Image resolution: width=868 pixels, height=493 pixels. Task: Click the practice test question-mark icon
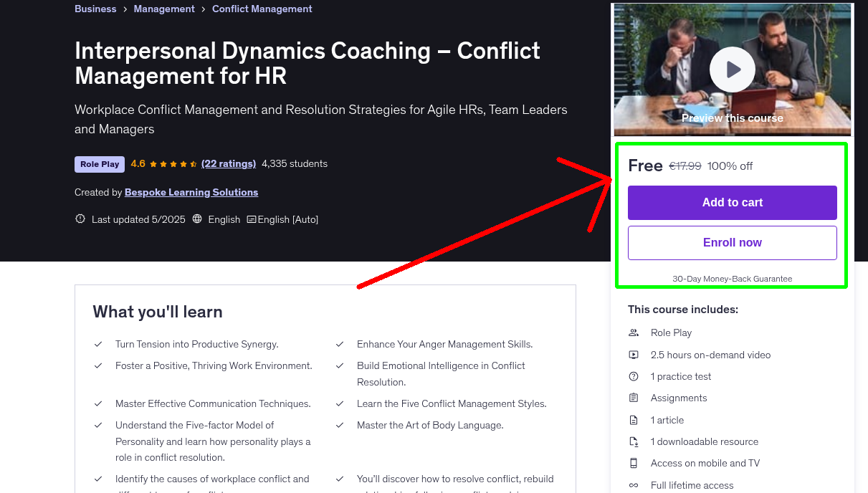[x=633, y=376]
